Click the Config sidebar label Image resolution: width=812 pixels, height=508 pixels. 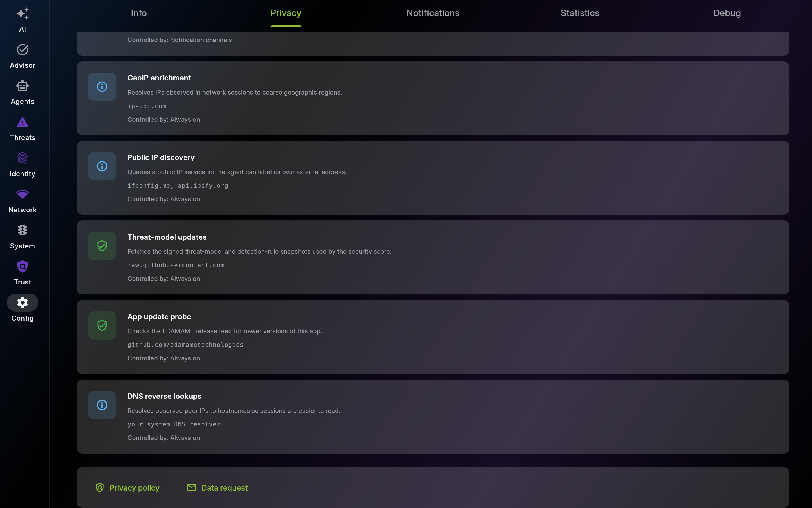point(23,318)
